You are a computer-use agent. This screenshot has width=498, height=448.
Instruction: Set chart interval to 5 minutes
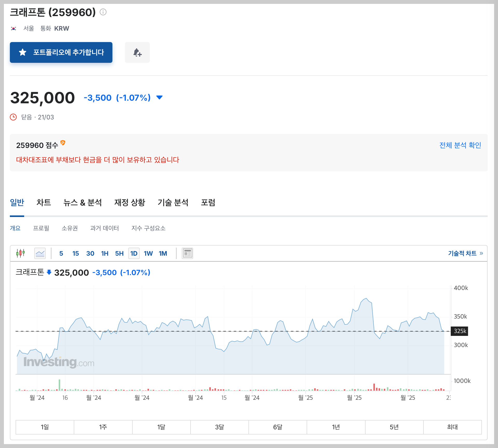tap(61, 254)
